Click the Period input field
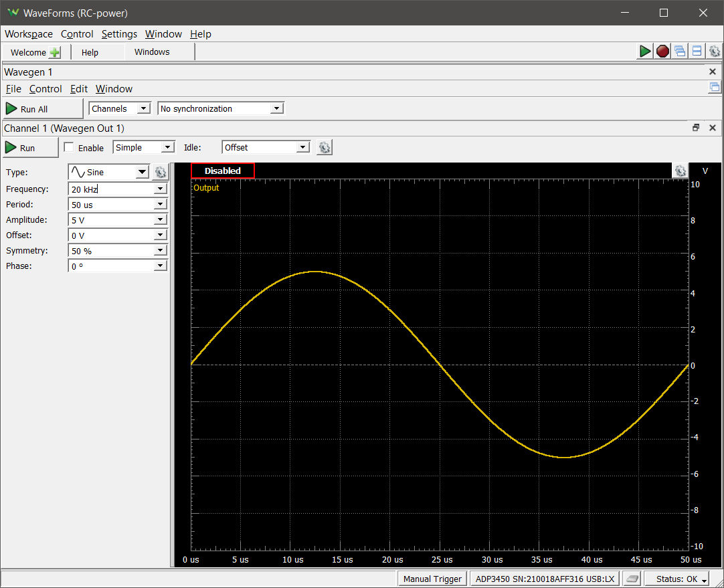This screenshot has width=724, height=588. tap(111, 204)
